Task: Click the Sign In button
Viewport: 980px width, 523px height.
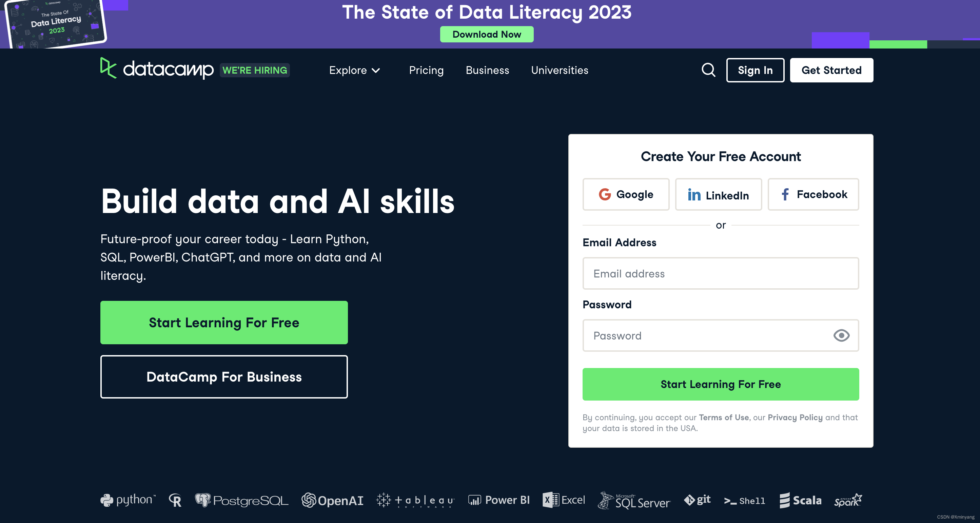Action: pyautogui.click(x=755, y=71)
